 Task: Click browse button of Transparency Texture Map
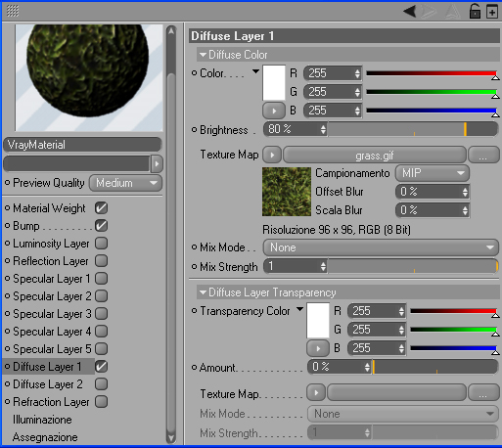[483, 392]
